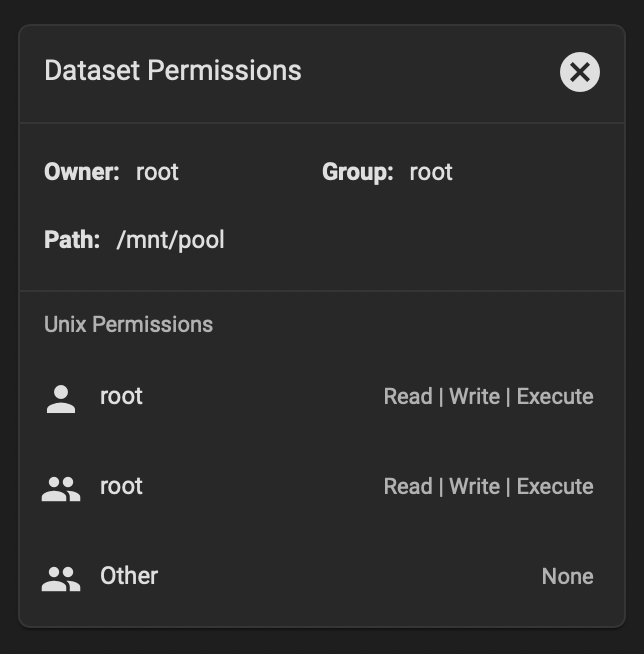Click the group icon beside root
The image size is (644, 654).
pyautogui.click(x=61, y=489)
